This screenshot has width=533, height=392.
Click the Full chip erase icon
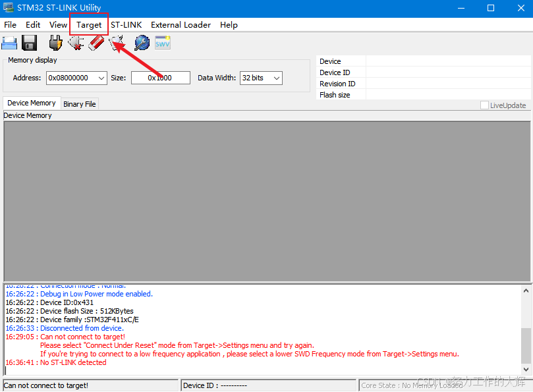pos(96,43)
